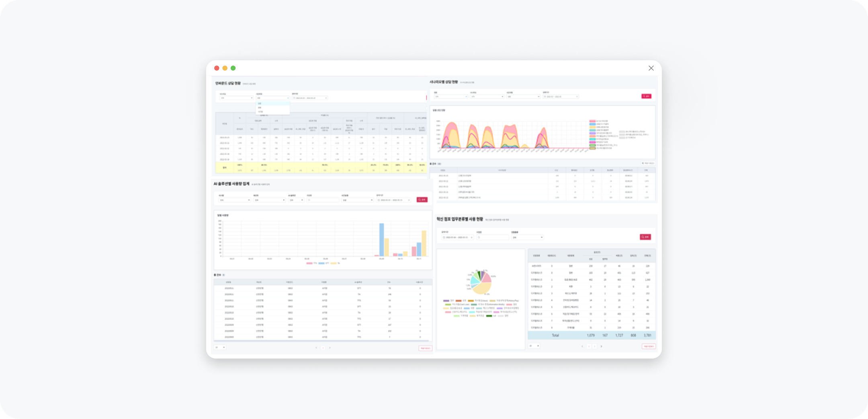Click the magnifier icon in the 요청점 search box
This screenshot has height=419, width=868.
479,237
